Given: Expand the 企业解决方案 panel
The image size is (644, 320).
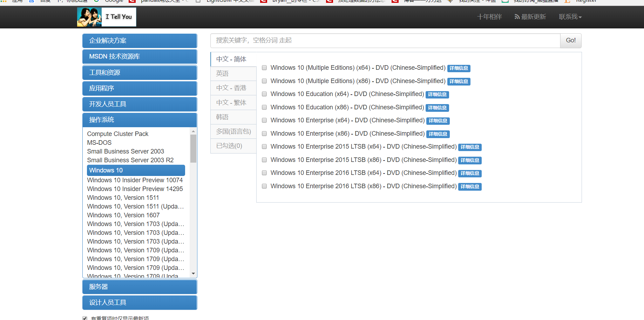Looking at the screenshot, I should [x=140, y=41].
